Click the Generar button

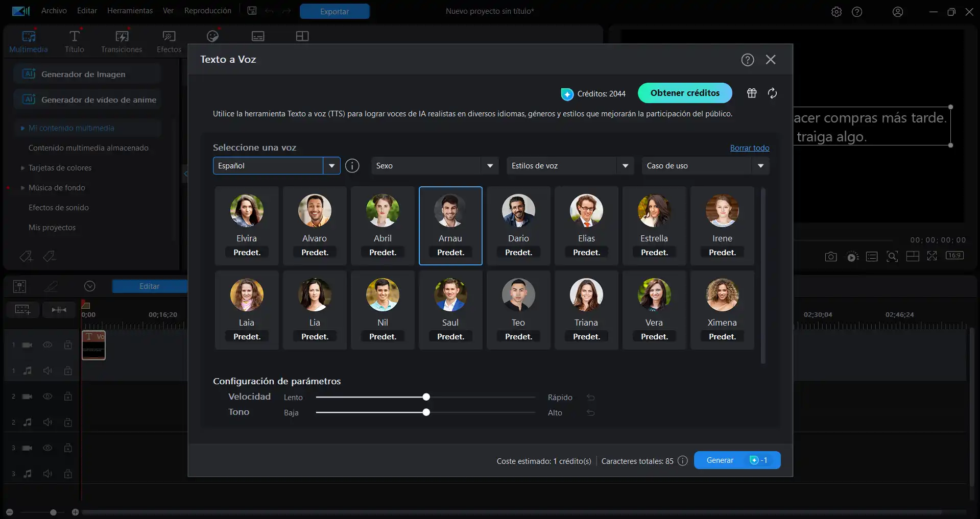click(737, 460)
